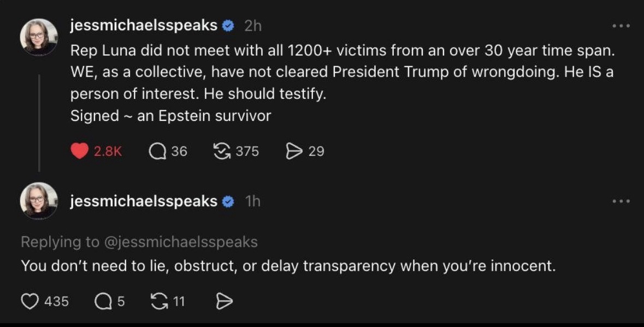The width and height of the screenshot is (644, 327).
Task: Open more options for reply post
Action: coord(621,201)
